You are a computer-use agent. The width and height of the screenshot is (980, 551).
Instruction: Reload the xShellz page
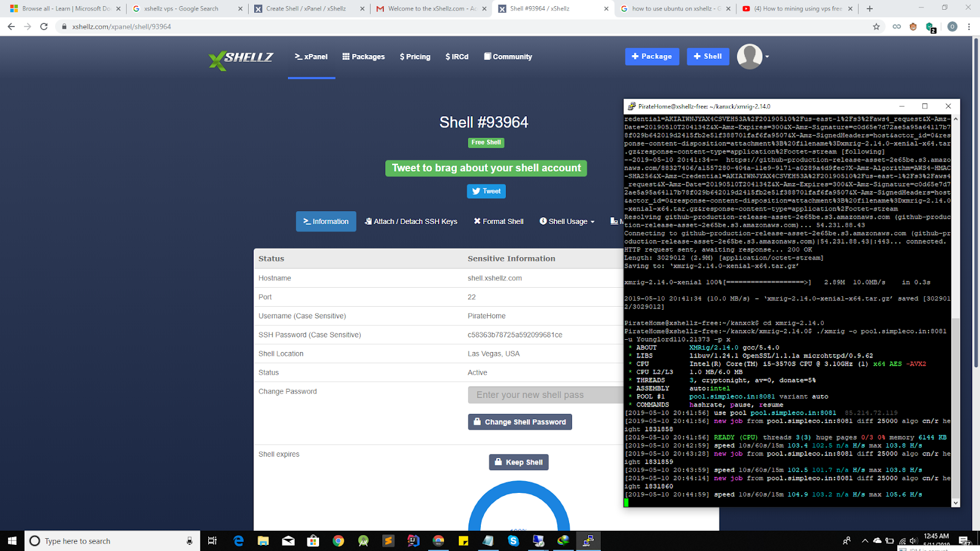(43, 26)
